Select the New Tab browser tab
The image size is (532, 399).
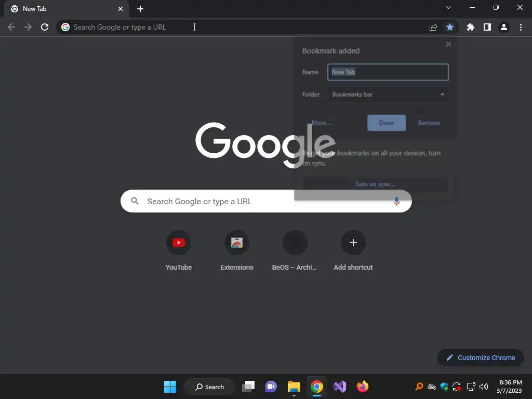[x=66, y=9]
